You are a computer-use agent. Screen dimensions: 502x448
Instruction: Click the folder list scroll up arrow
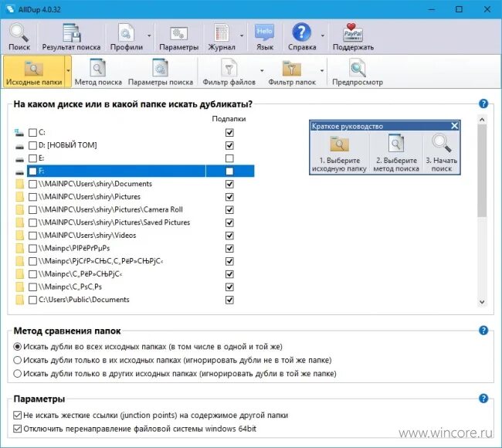[482, 120]
